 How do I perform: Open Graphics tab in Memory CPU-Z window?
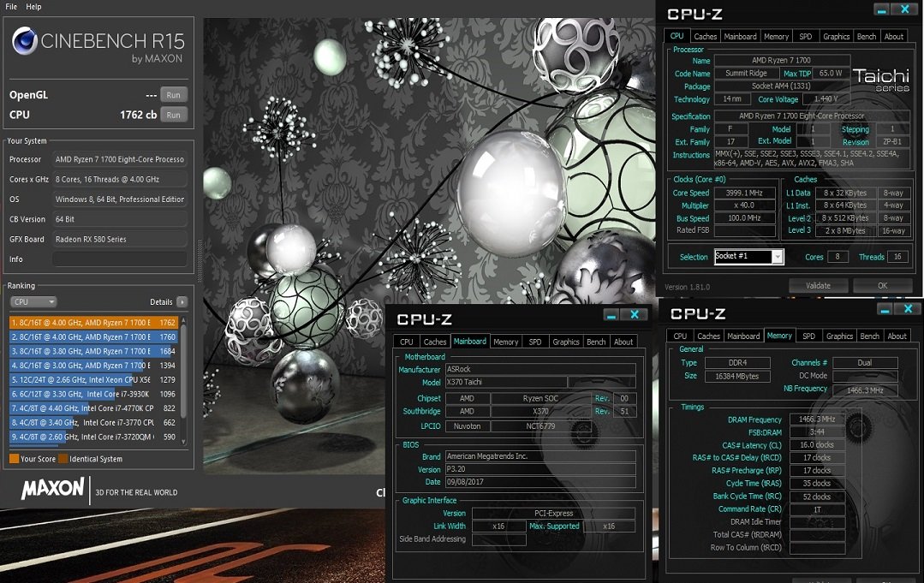(x=839, y=336)
